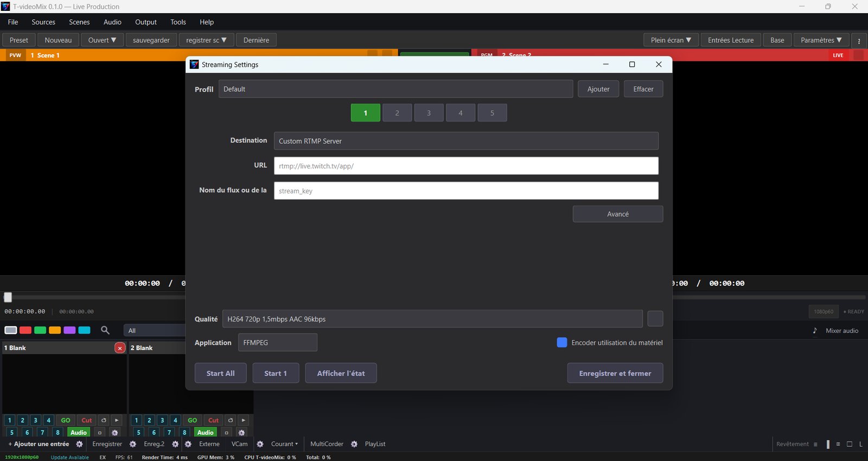The image size is (868, 461).
Task: Click the three-dot more options icon
Action: [x=859, y=40]
